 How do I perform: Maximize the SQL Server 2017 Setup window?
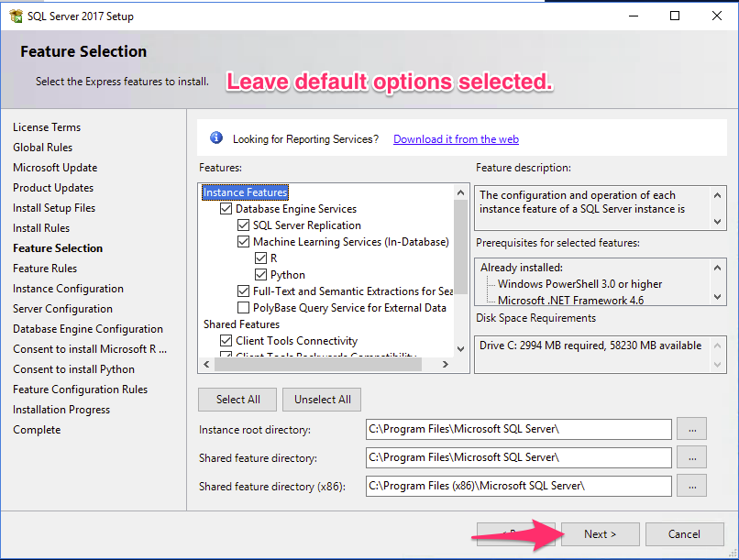pyautogui.click(x=675, y=16)
